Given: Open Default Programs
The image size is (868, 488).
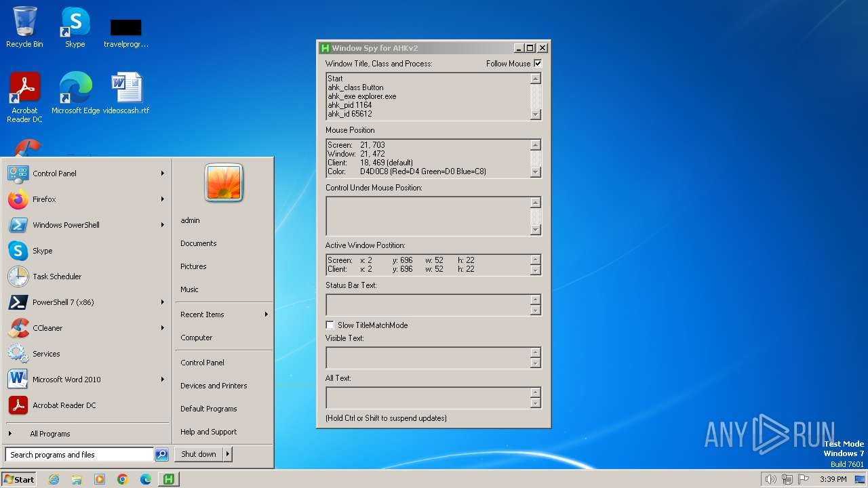Looking at the screenshot, I should (209, 409).
